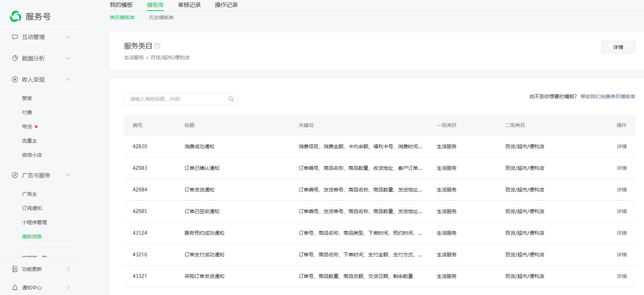
Task: Click the 编号 column header
Action: tap(137, 125)
